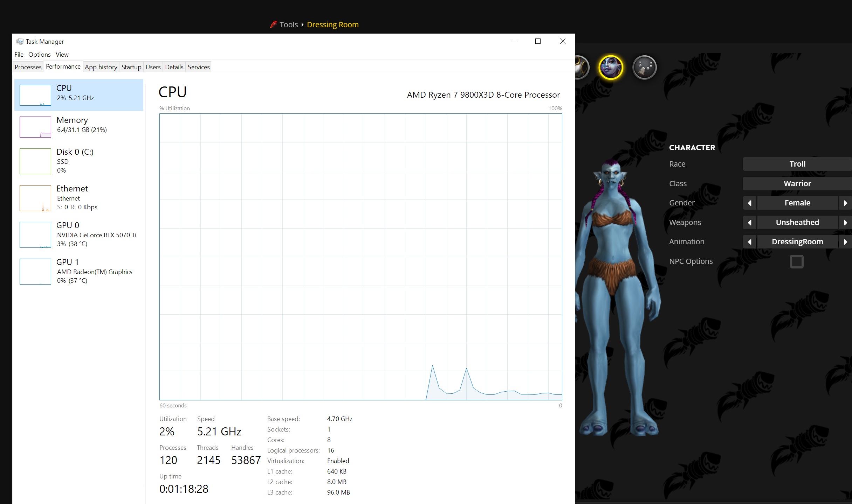852x504 pixels.
Task: Click the AMD Ryzen 7 9800X3D processor name
Action: pos(483,95)
